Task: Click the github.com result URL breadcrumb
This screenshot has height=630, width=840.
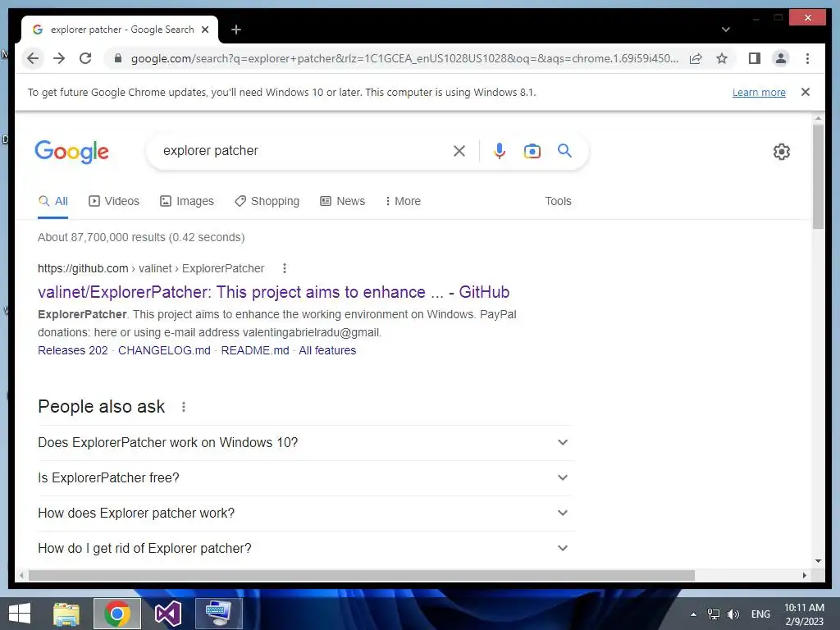Action: pyautogui.click(x=151, y=268)
